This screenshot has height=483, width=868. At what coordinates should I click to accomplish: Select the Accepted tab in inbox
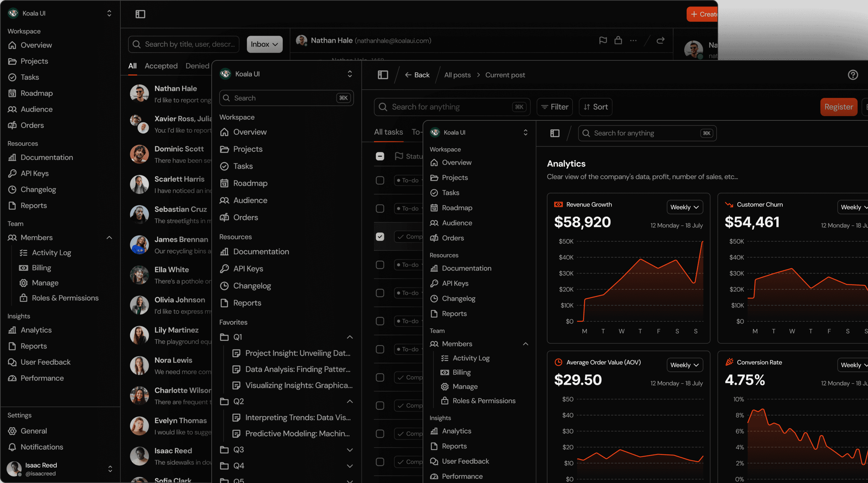pos(161,66)
